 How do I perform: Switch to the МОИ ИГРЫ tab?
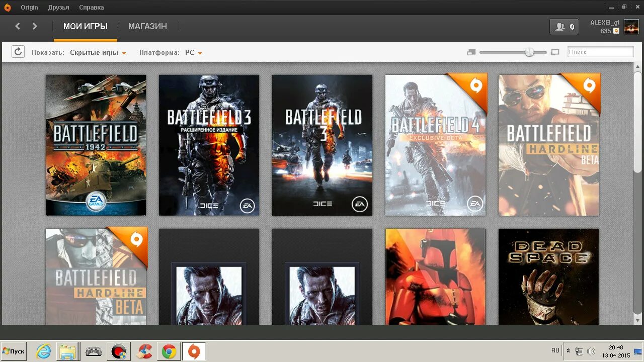click(x=86, y=26)
